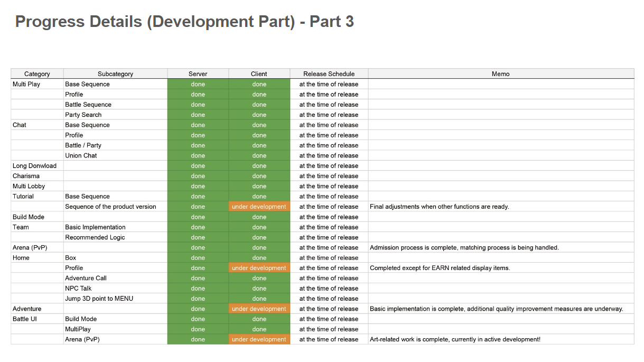Select the 'Battle / Party' subcategory cell

pos(115,145)
